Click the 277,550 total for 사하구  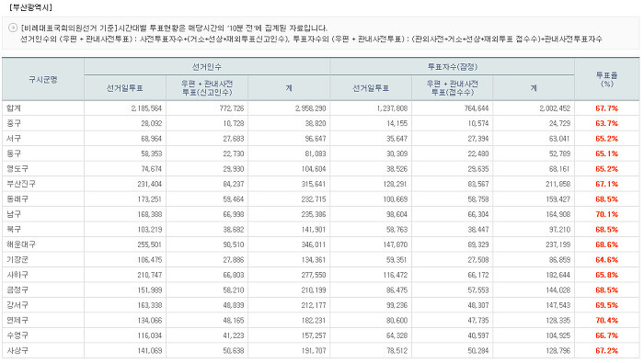[x=314, y=275]
